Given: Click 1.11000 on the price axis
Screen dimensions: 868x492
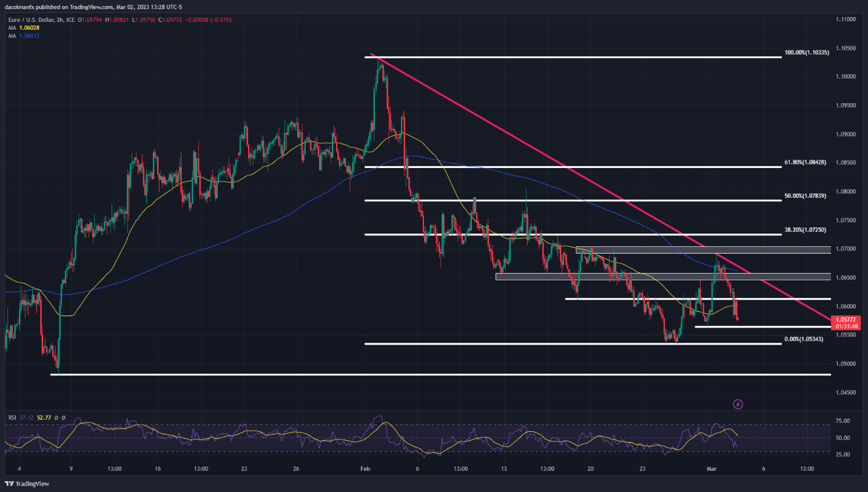Looking at the screenshot, I should pyautogui.click(x=846, y=19).
